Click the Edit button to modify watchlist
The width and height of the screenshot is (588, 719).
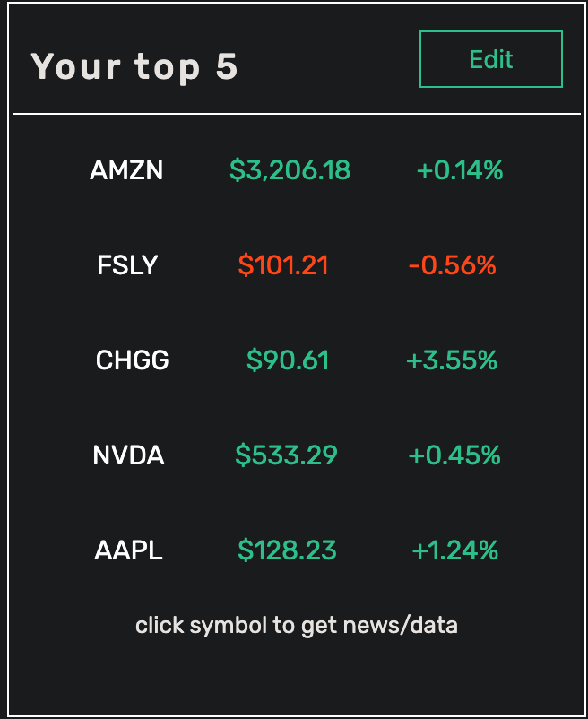[x=490, y=58]
